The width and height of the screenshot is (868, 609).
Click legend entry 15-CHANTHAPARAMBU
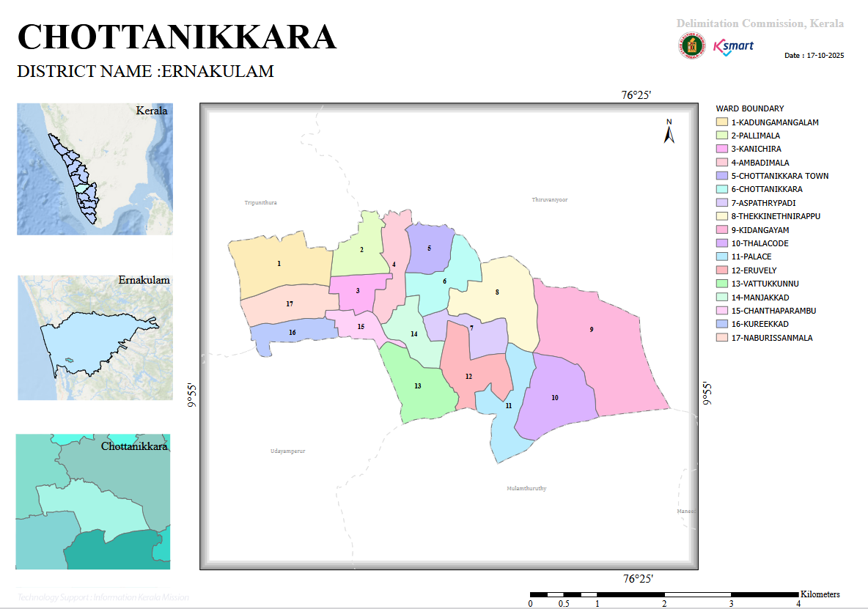tap(773, 311)
